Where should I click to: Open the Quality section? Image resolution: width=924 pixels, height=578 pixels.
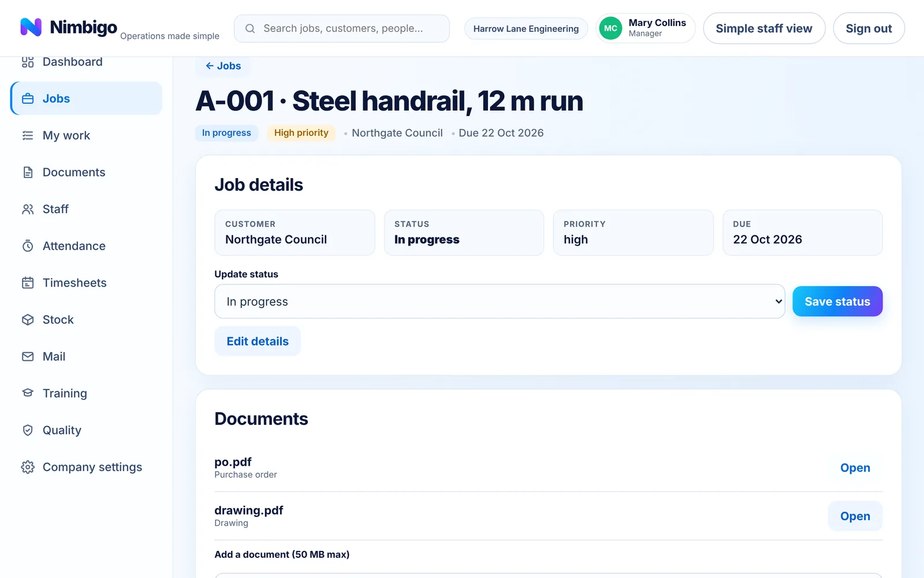click(87, 430)
